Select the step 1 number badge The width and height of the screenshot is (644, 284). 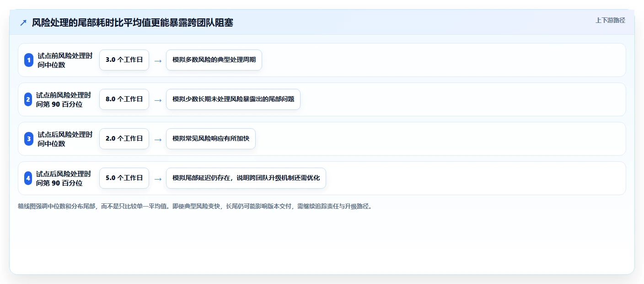click(x=29, y=60)
